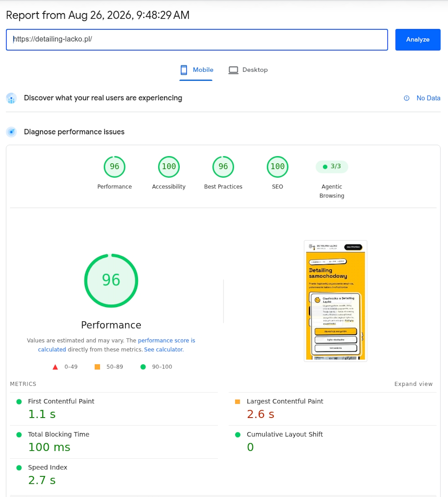This screenshot has width=448, height=497.
Task: Select the Performance 96 score gauge
Action: point(114,167)
